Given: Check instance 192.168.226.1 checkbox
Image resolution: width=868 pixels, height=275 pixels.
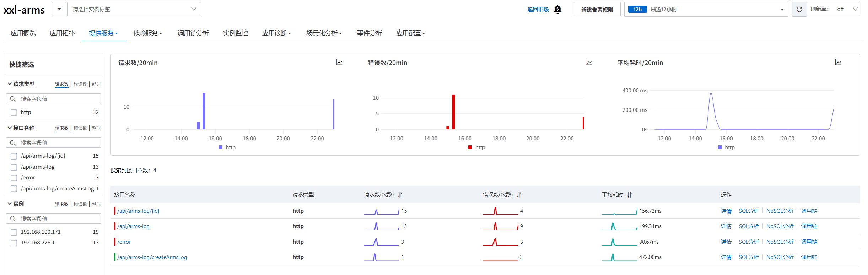Looking at the screenshot, I should 14,243.
